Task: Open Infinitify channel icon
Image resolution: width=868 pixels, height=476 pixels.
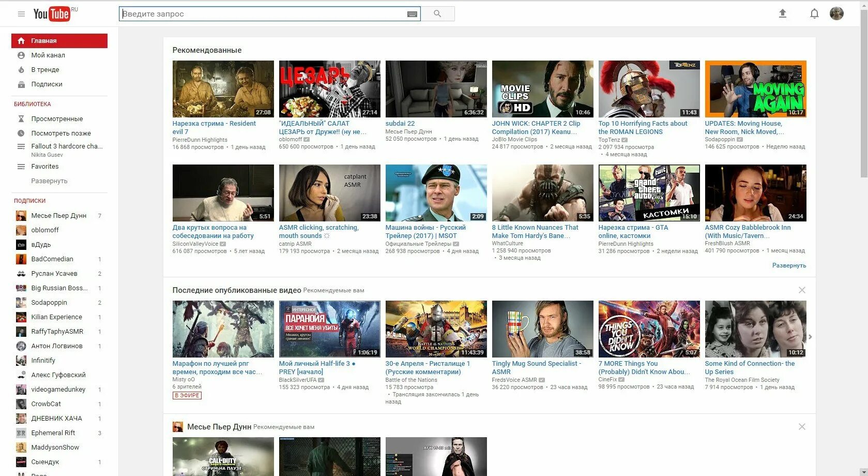Action: click(x=21, y=361)
